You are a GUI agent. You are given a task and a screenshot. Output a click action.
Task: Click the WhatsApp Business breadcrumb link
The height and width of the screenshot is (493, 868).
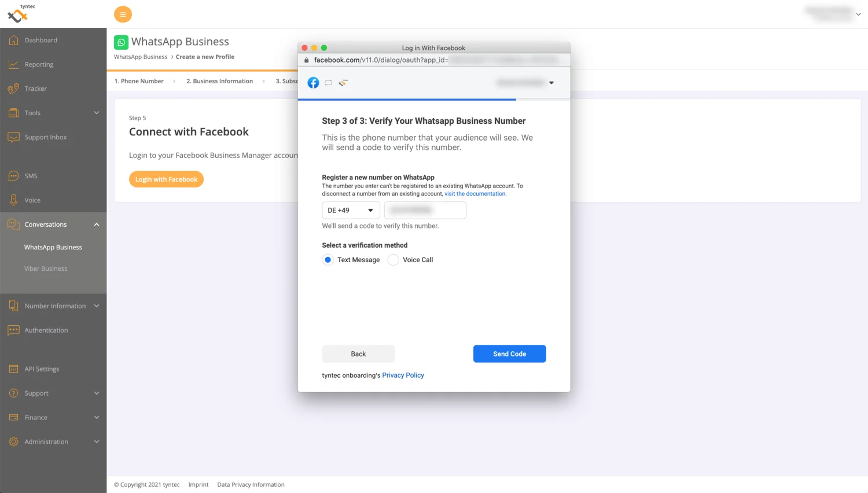[141, 57]
